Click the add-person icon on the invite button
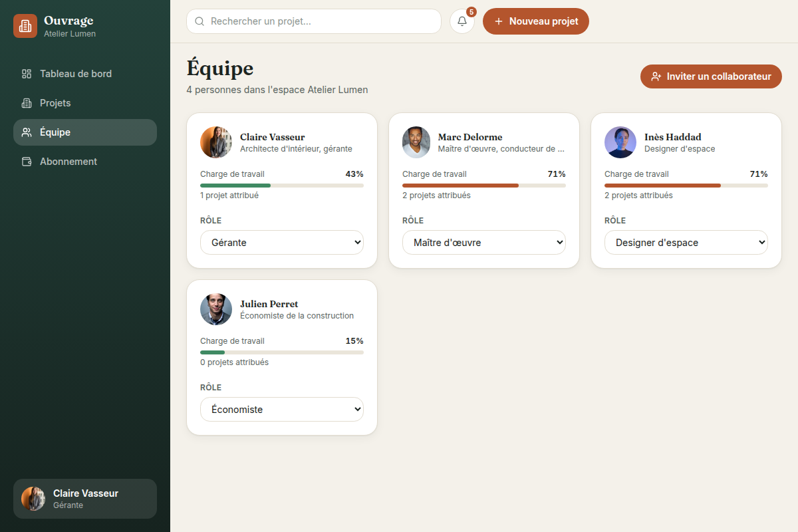 (656, 76)
